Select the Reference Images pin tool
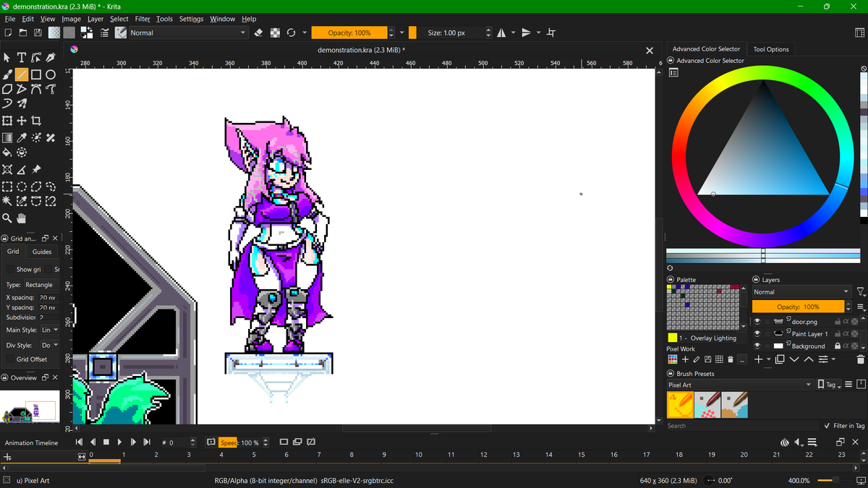868x488 pixels. [36, 170]
